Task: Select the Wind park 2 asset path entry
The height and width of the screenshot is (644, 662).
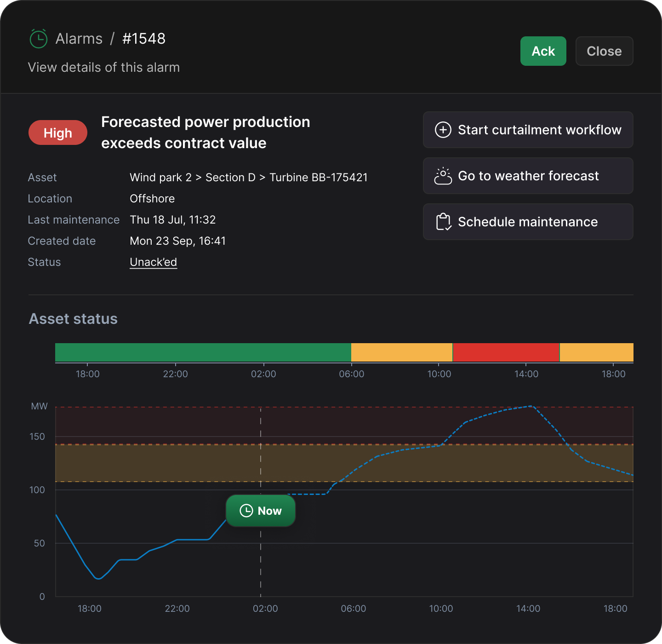Action: point(161,178)
